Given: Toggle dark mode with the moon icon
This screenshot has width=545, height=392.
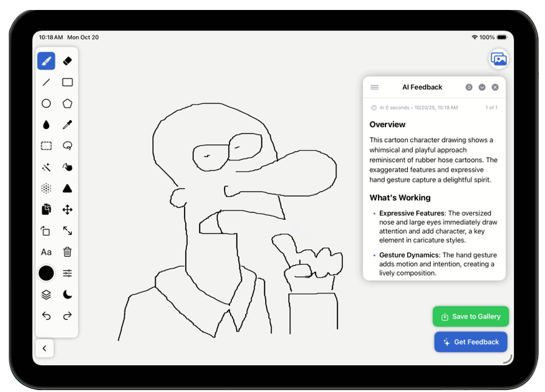Looking at the screenshot, I should 67,295.
